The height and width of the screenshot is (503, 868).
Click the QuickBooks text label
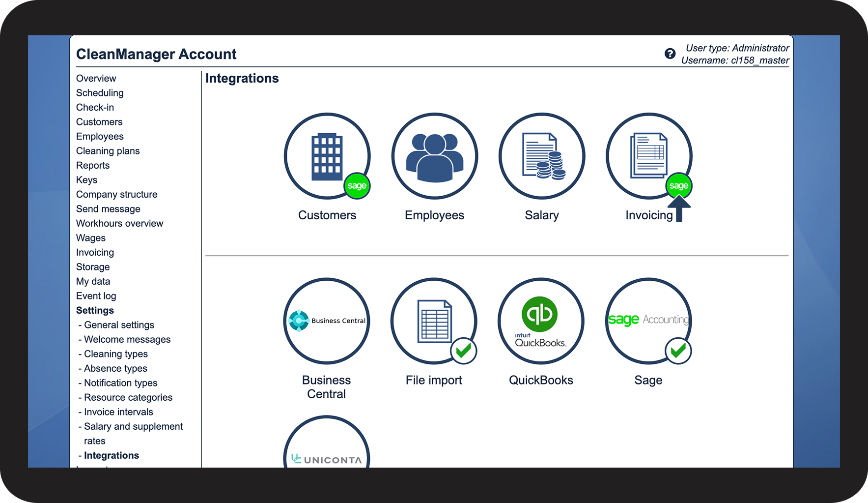point(541,380)
